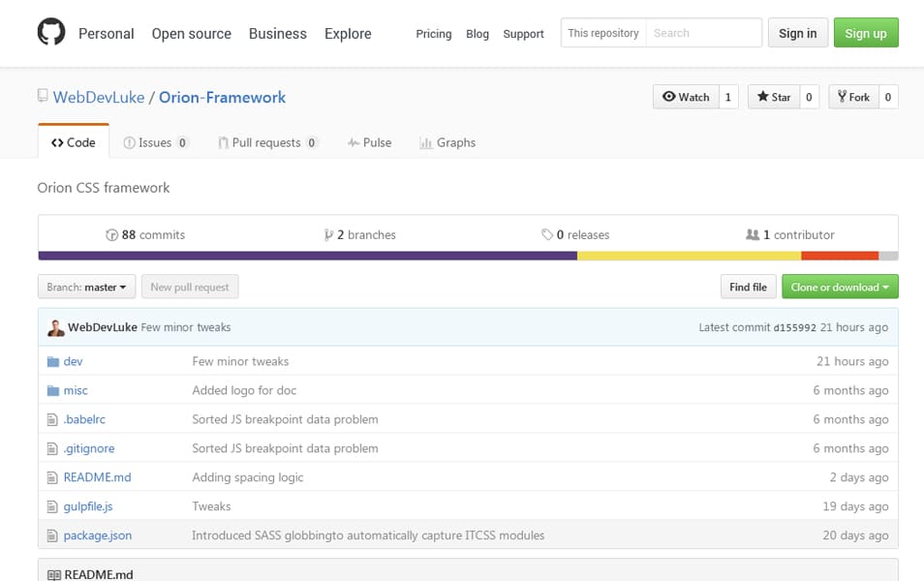Click the file icon for README.md row
Image resolution: width=924 pixels, height=581 pixels.
[52, 477]
